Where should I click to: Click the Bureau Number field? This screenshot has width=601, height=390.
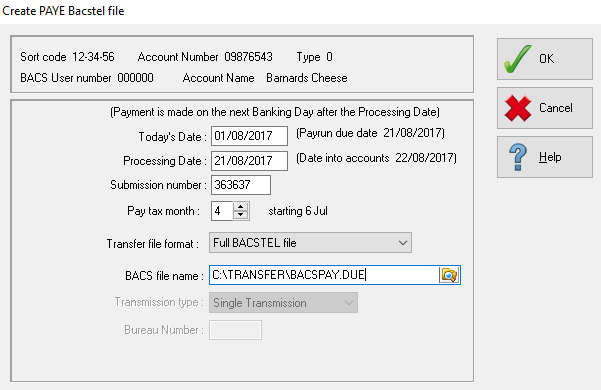coord(235,330)
